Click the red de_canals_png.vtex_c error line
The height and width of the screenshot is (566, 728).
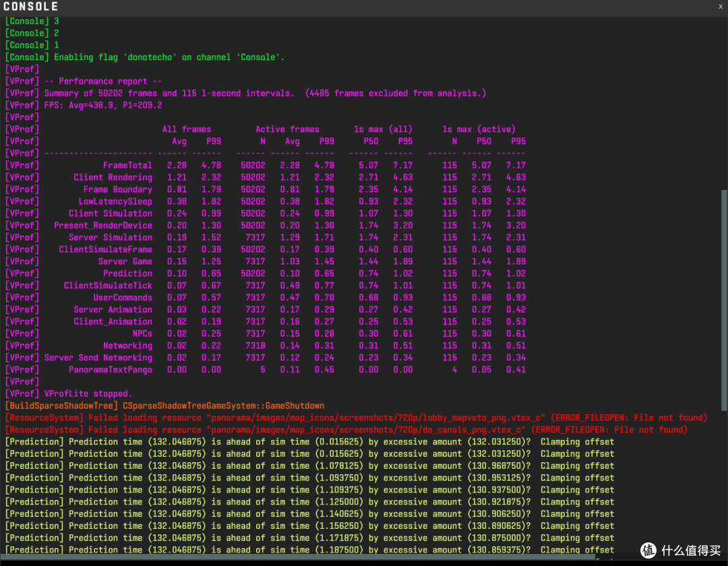346,430
